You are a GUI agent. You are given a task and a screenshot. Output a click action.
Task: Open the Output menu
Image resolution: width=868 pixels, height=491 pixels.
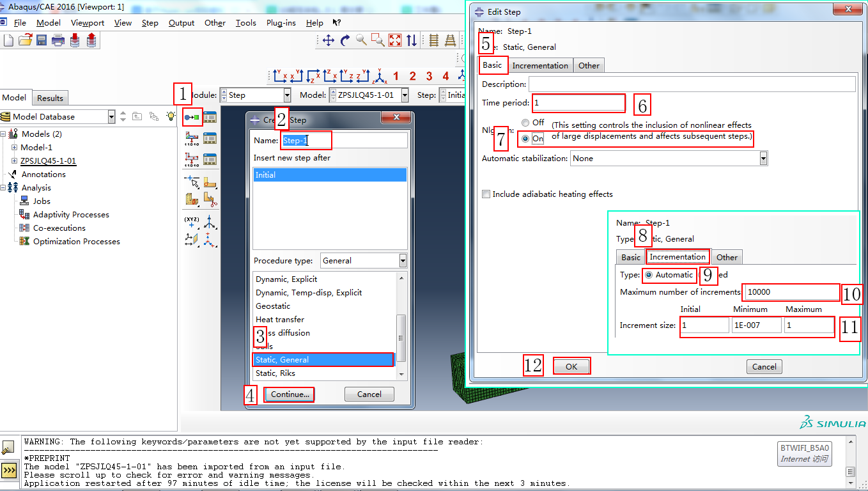[x=182, y=22]
